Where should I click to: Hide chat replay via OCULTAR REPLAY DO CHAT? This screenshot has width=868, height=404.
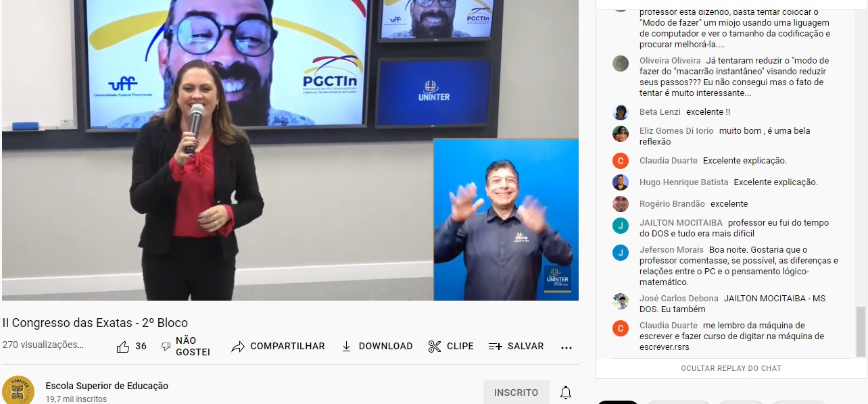pyautogui.click(x=731, y=368)
